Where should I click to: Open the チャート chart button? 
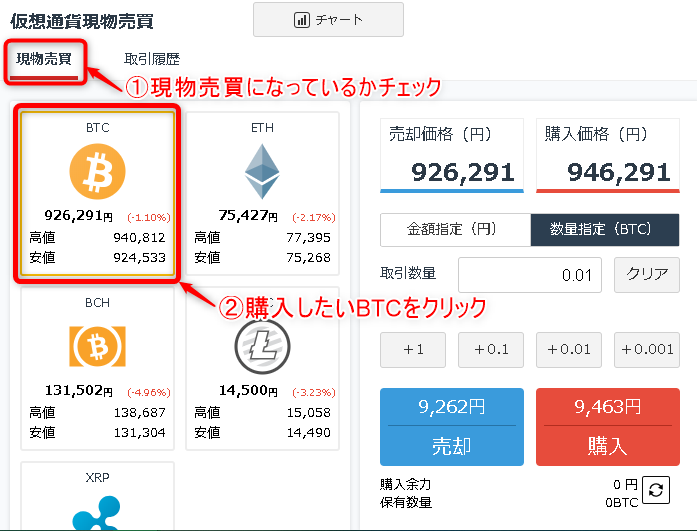tap(328, 20)
